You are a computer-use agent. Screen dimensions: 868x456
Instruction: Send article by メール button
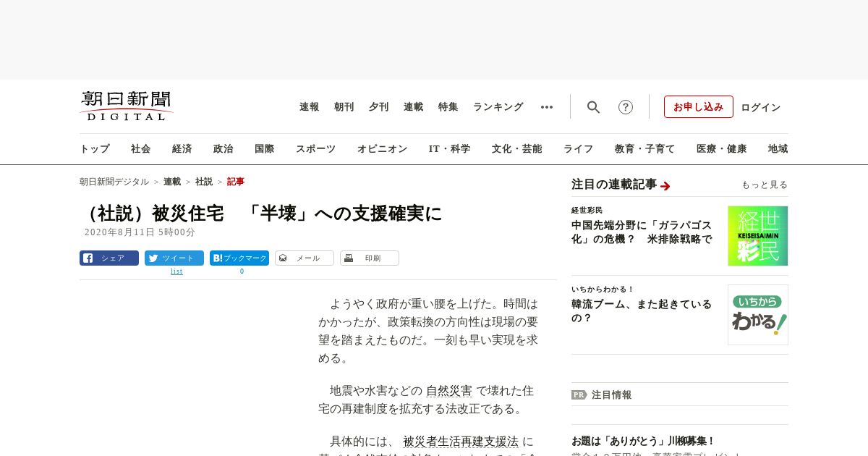tap(305, 258)
